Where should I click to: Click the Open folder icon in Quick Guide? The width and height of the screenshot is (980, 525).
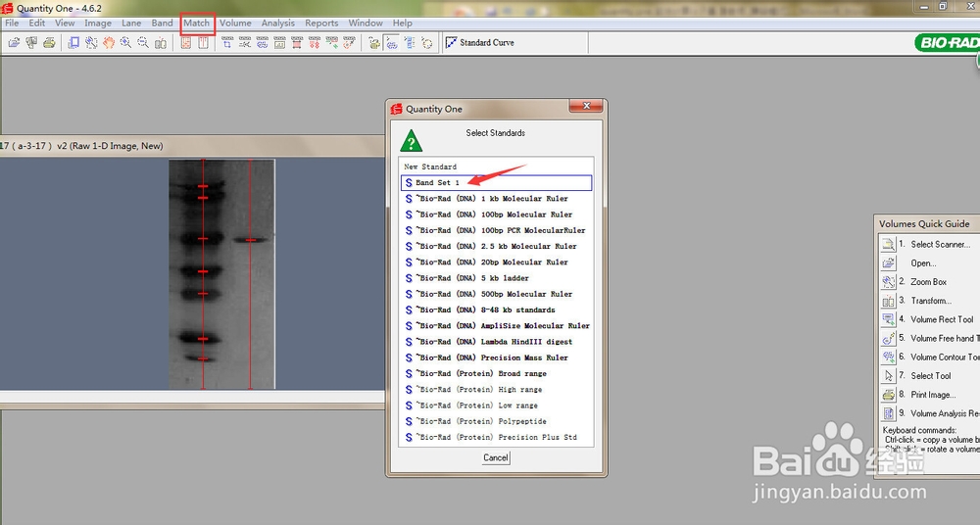click(x=888, y=263)
